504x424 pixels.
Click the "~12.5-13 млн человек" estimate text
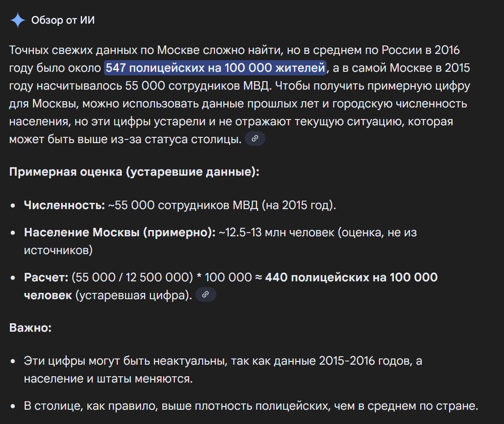276,232
